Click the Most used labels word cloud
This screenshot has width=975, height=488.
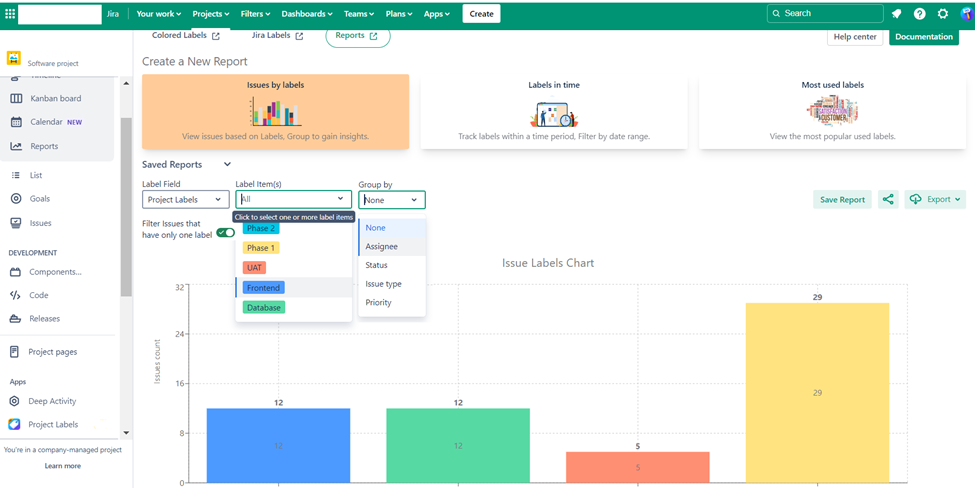[x=833, y=111]
